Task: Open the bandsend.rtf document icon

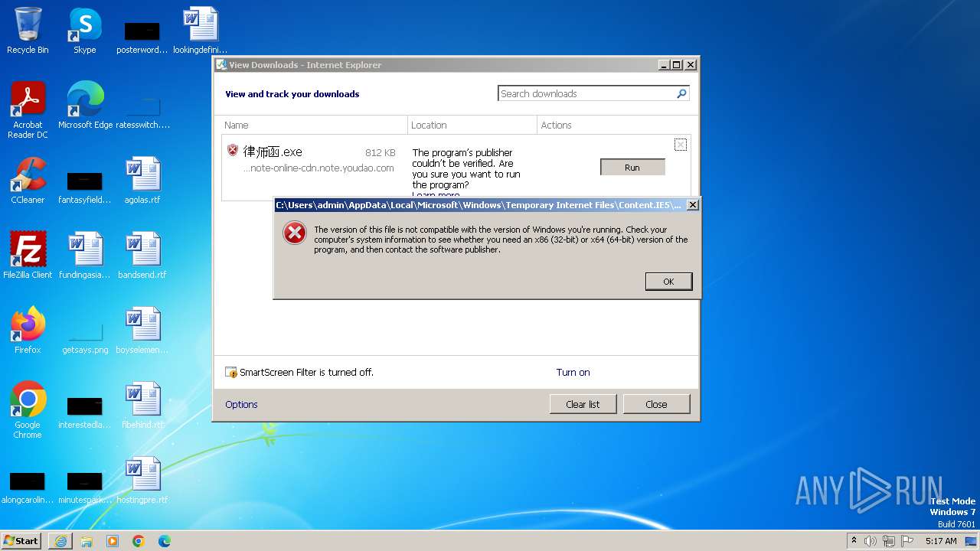Action: (142, 256)
